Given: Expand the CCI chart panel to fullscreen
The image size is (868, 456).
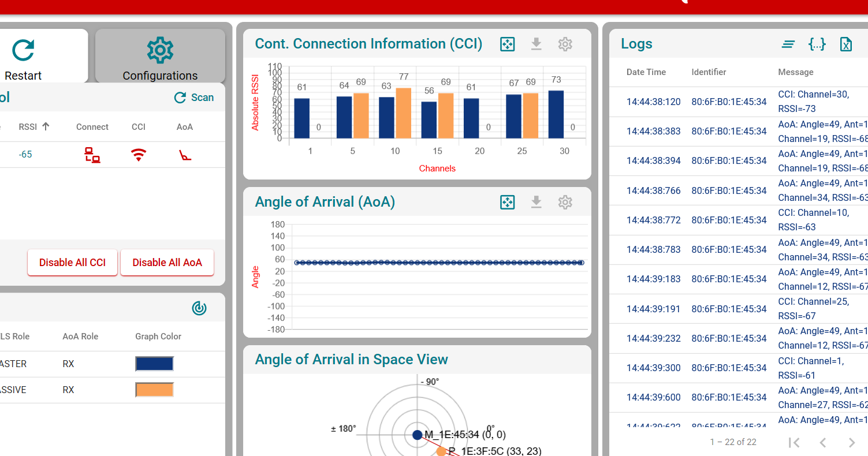Looking at the screenshot, I should coord(507,44).
